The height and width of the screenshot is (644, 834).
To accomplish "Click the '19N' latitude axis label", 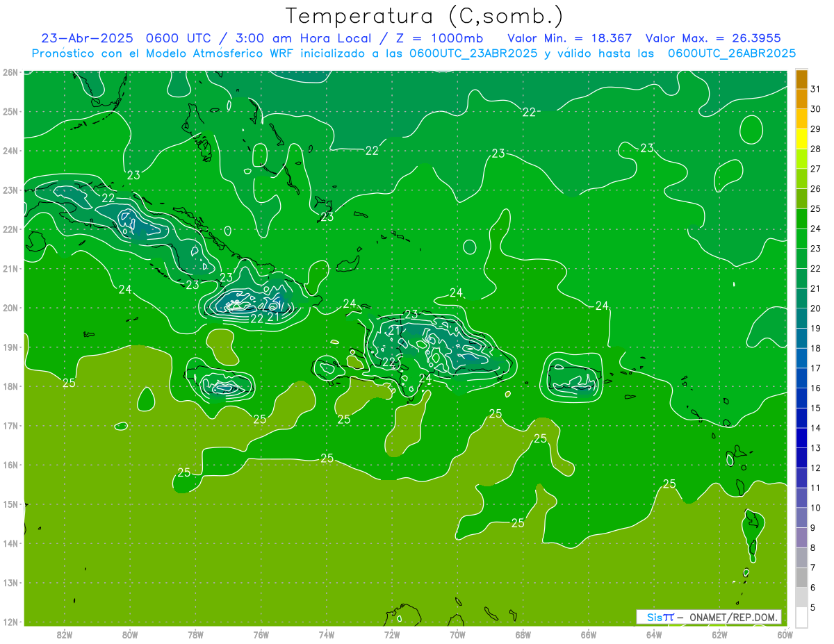I will tap(10, 347).
